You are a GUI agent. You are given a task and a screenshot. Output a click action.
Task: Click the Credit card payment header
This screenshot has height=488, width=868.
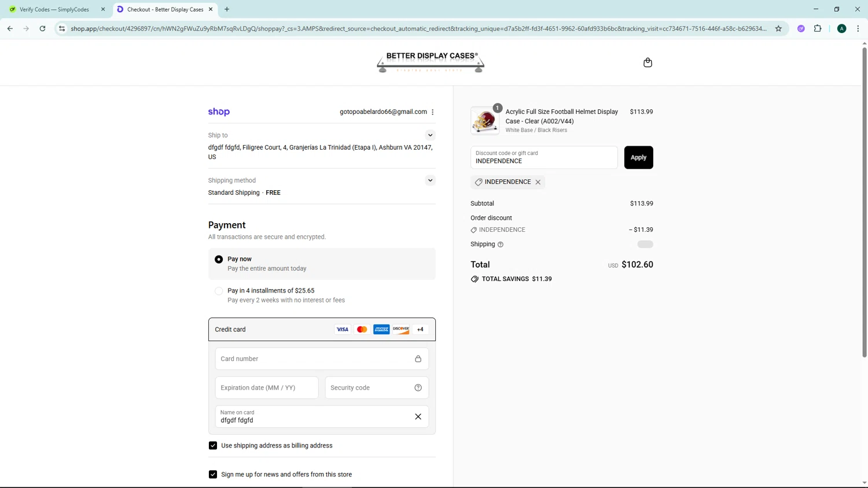322,330
